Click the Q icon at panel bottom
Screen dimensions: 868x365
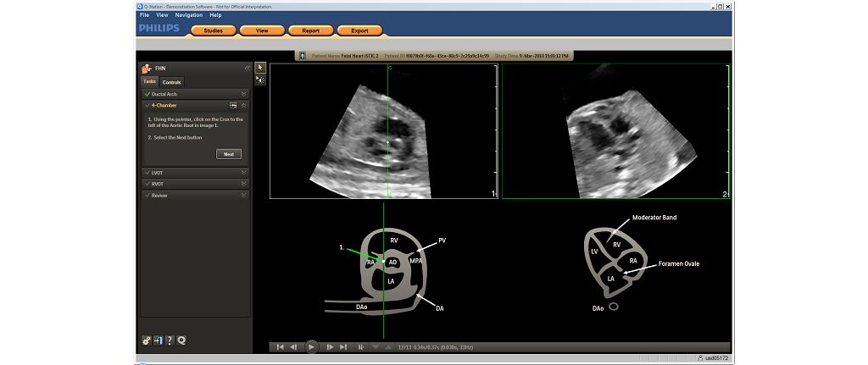coord(181,340)
